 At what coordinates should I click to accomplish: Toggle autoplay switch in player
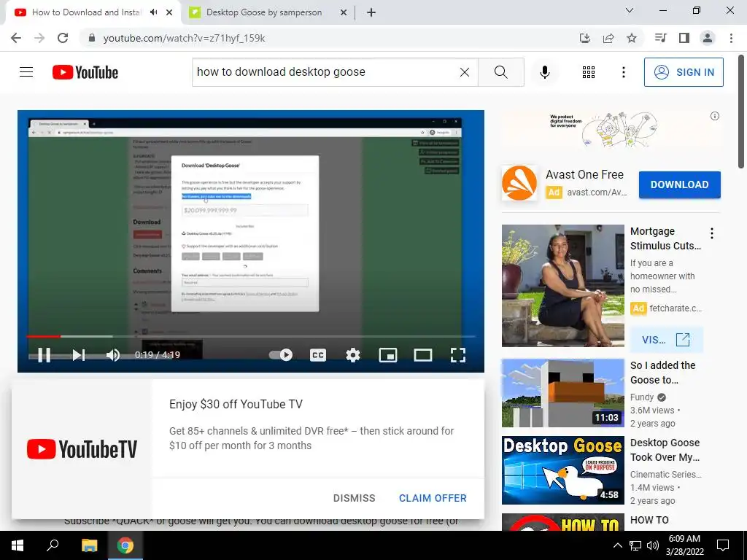point(281,355)
